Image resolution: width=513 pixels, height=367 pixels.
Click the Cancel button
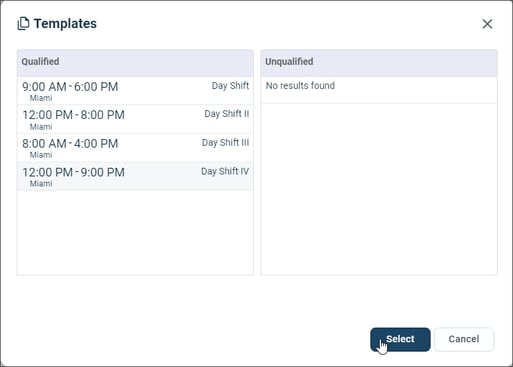(464, 339)
